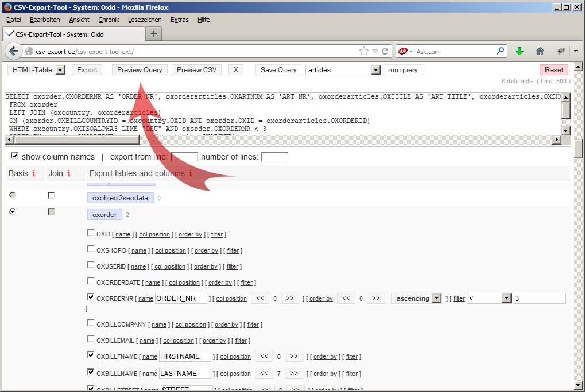Viewport: 585px width, 392px height.
Task: Click the run query button
Action: (x=402, y=70)
